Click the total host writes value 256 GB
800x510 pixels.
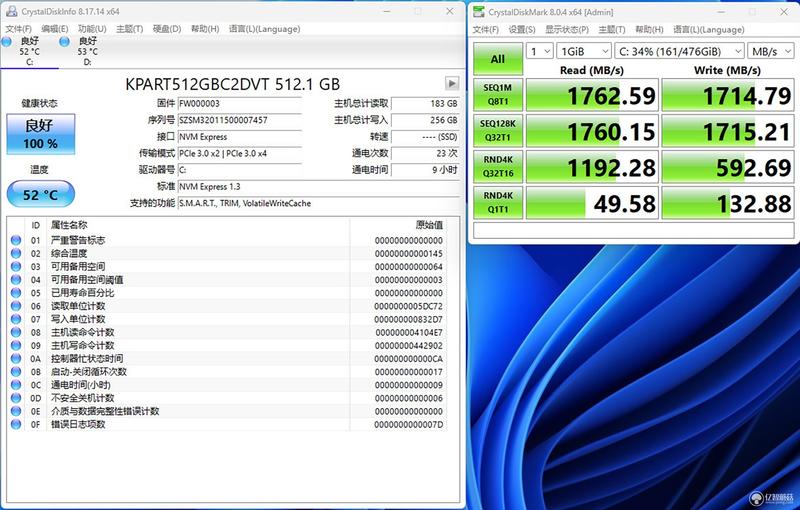pos(425,120)
